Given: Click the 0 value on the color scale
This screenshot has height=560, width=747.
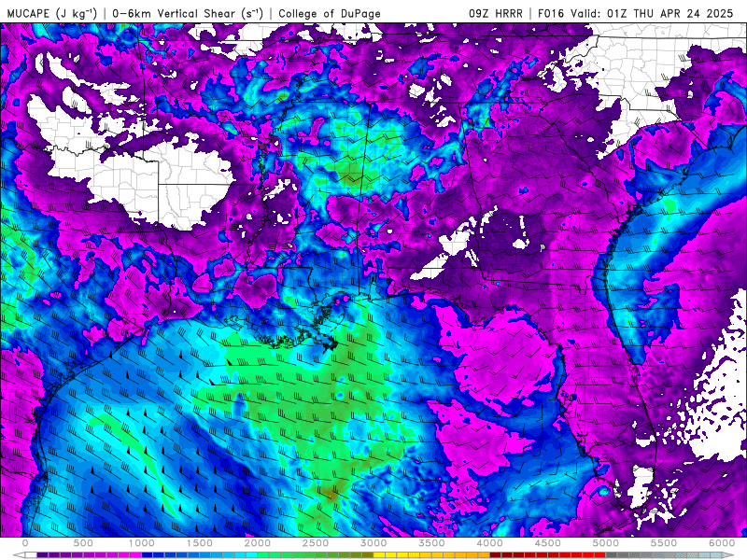Looking at the screenshot, I should click(x=25, y=543).
